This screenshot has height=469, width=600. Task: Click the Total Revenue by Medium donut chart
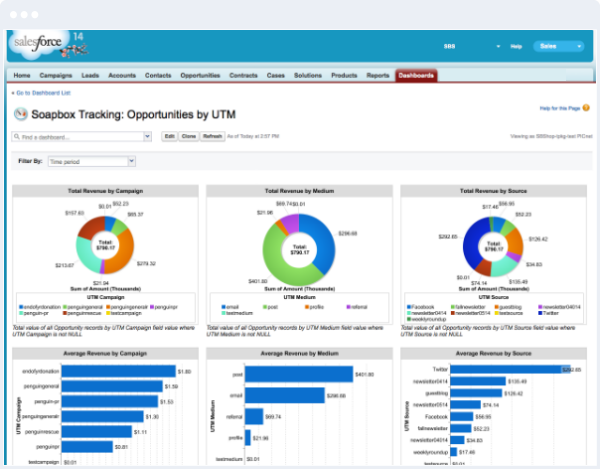(299, 250)
